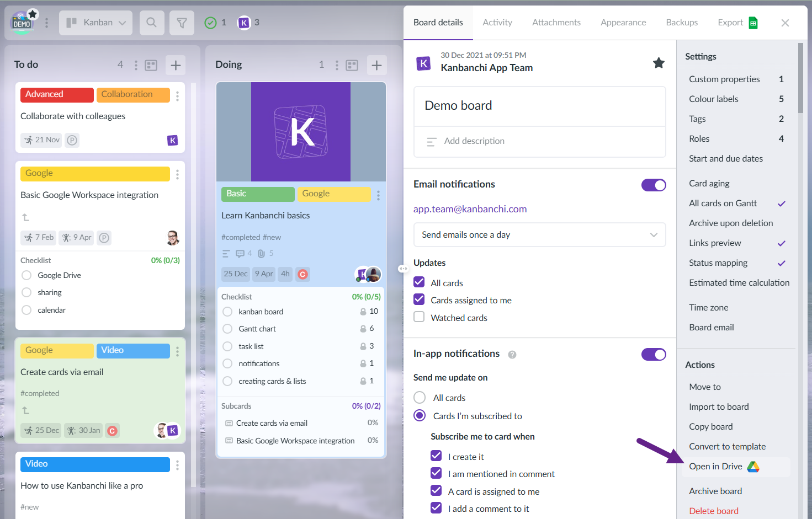Viewport: 812px width, 519px height.
Task: Open To do list template card icon
Action: tap(151, 65)
